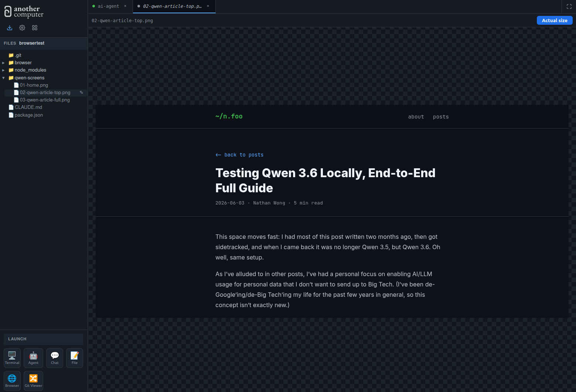The image size is (576, 392).
Task: Click the browsertest project name
Action: [32, 43]
